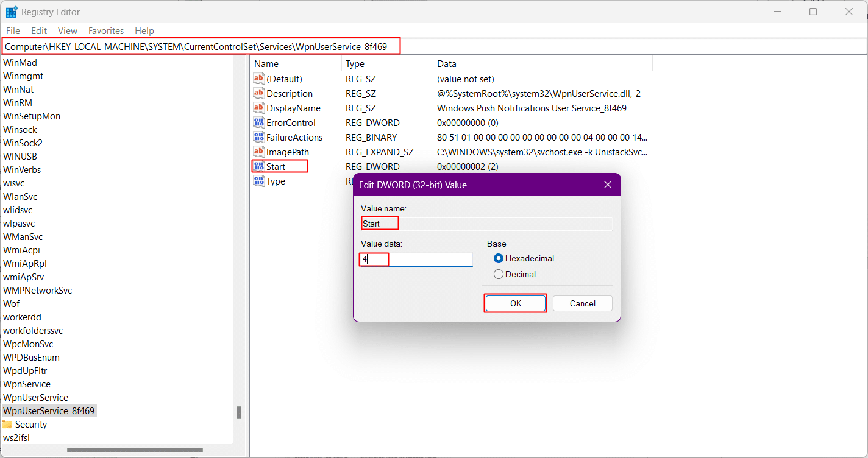This screenshot has height=458, width=868.
Task: Select the wisvc key in tree
Action: 14,183
